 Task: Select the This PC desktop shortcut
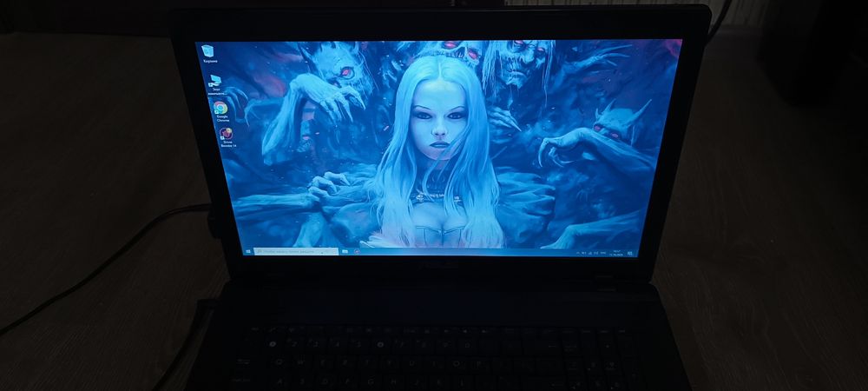coord(215,85)
